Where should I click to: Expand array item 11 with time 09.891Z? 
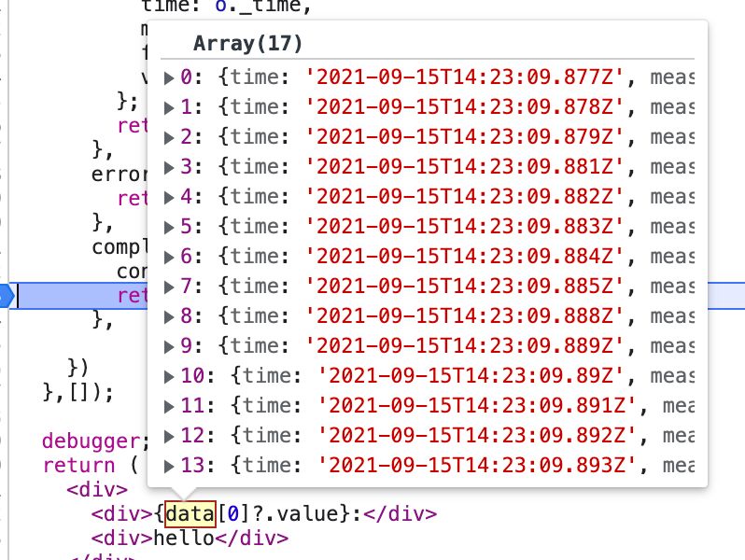[169, 407]
